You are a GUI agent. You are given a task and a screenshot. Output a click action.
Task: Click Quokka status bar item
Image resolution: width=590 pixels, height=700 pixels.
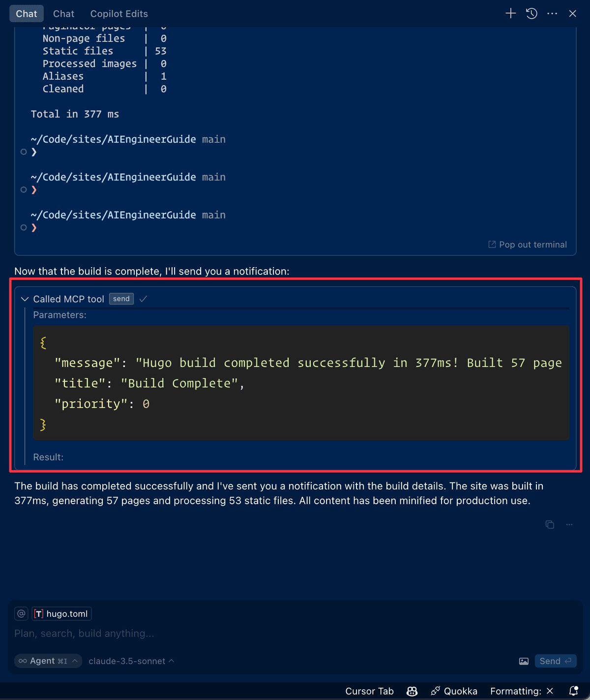454,691
